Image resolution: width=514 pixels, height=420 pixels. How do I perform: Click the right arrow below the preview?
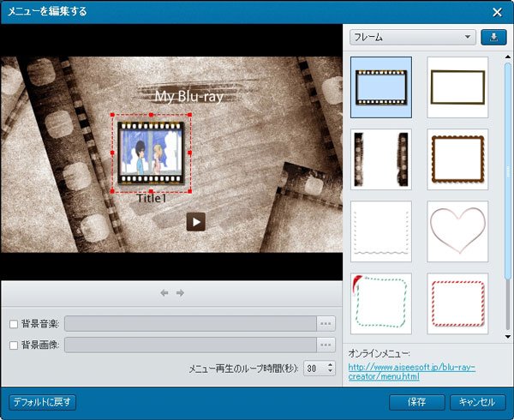tap(180, 293)
